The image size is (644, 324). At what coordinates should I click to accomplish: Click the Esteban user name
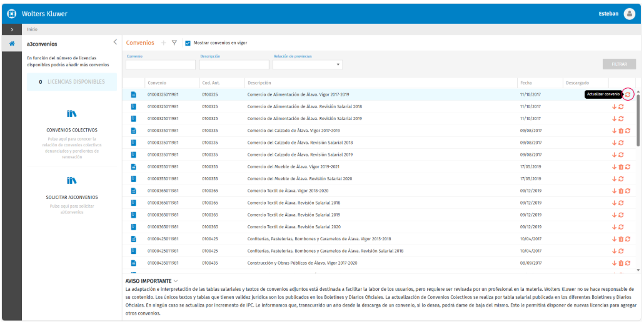[x=609, y=14]
